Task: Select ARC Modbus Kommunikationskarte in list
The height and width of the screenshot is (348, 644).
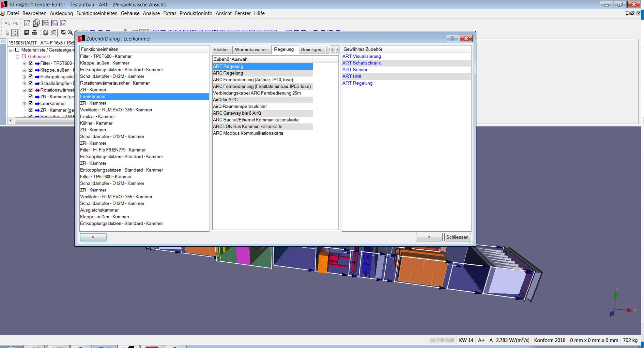Action: 248,133
